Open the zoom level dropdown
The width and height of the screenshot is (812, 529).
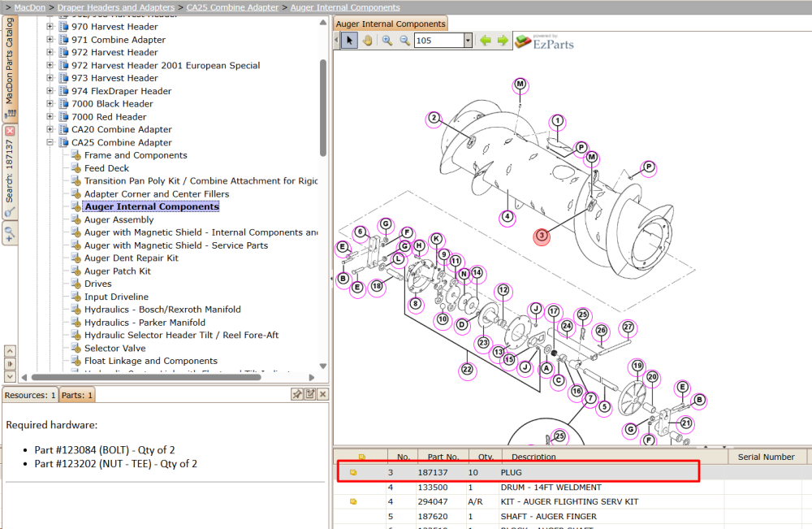tap(469, 41)
